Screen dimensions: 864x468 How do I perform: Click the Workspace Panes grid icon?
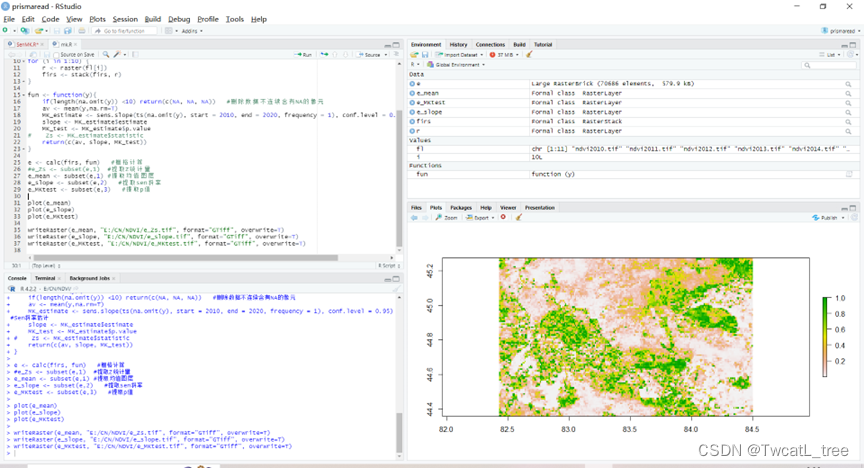(x=169, y=31)
